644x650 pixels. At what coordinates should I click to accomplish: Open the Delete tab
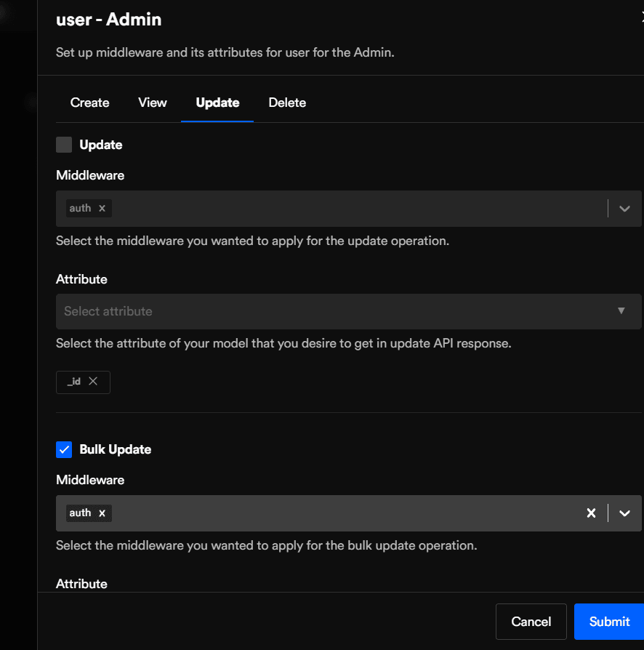287,103
